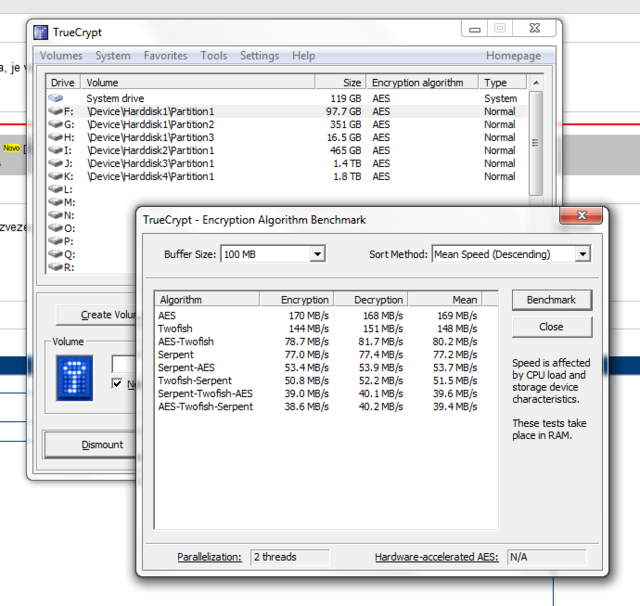
Task: Open the Settings menu
Action: coord(259,55)
